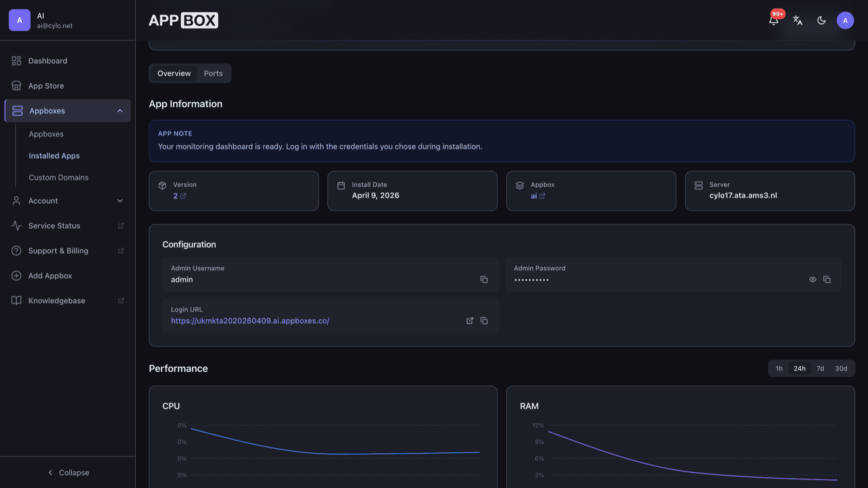This screenshot has height=488, width=868.
Task: Click the CPU chart line
Action: click(x=335, y=454)
